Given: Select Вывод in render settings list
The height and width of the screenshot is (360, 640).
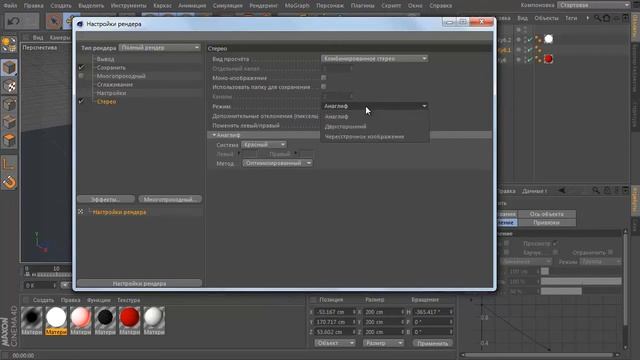Looking at the screenshot, I should (105, 59).
